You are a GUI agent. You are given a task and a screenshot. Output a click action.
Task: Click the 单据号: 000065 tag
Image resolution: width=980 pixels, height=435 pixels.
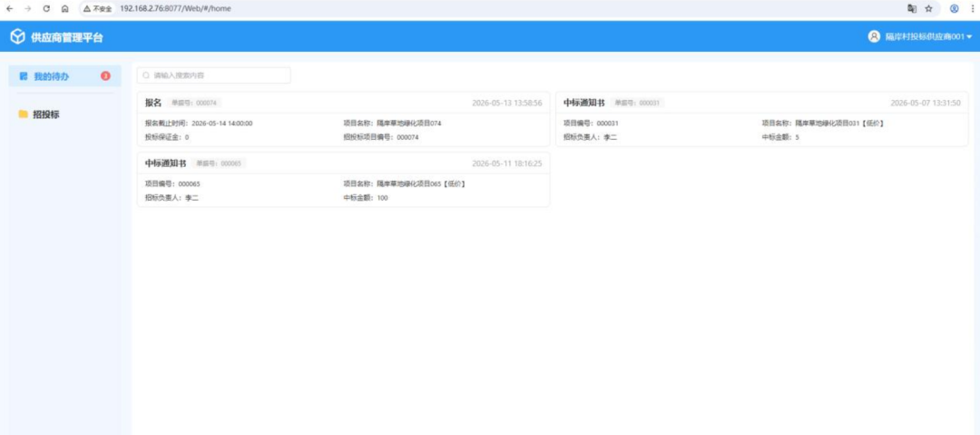[219, 163]
